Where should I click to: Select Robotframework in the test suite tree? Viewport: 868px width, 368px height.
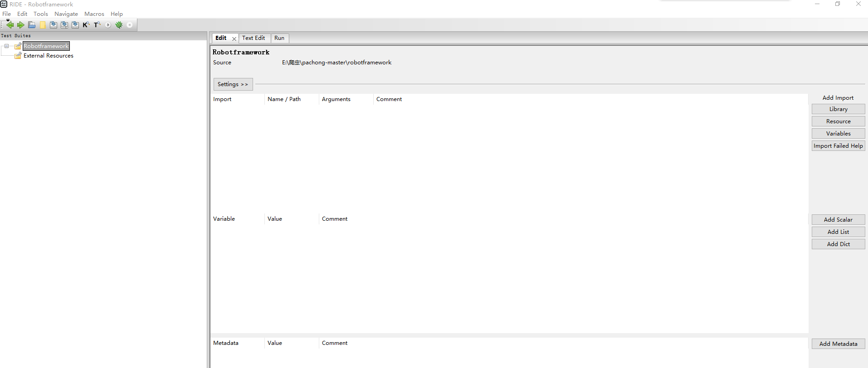(46, 46)
